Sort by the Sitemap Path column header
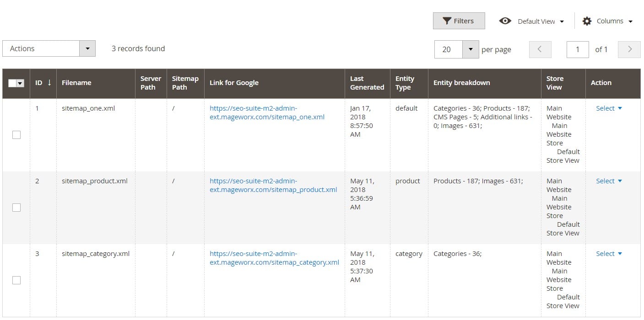 [x=185, y=83]
